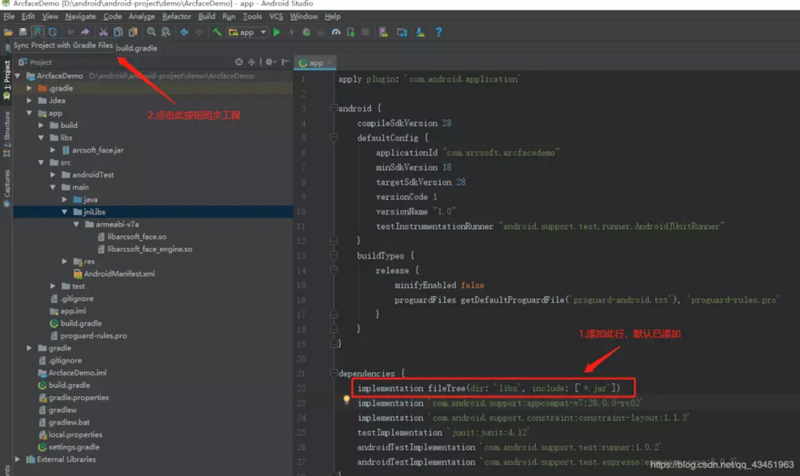Fold the android block at line 3

click(x=334, y=108)
